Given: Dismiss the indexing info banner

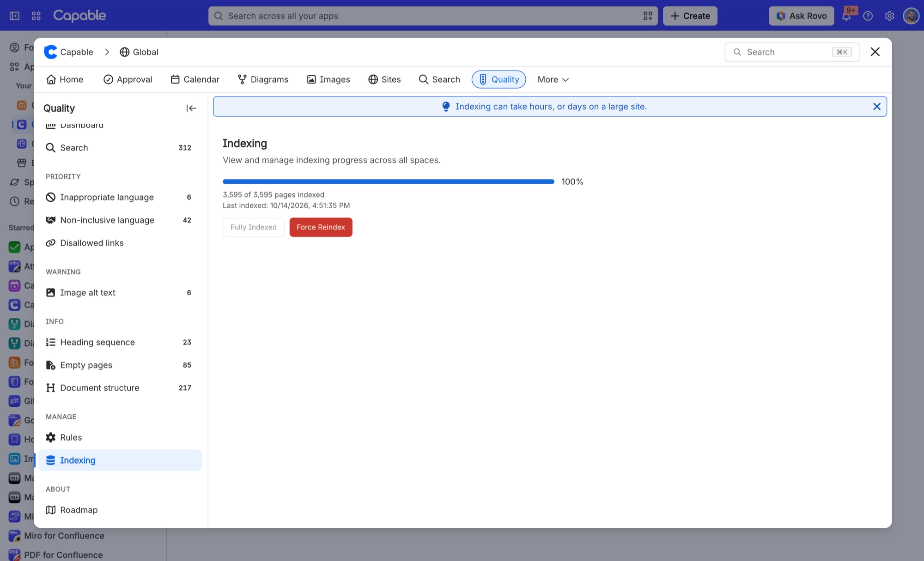Looking at the screenshot, I should click(x=876, y=107).
